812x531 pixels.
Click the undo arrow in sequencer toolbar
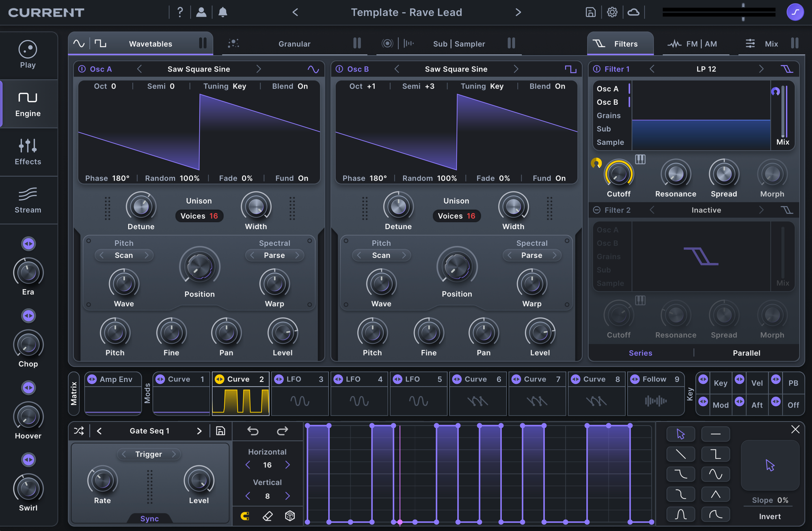pyautogui.click(x=253, y=431)
